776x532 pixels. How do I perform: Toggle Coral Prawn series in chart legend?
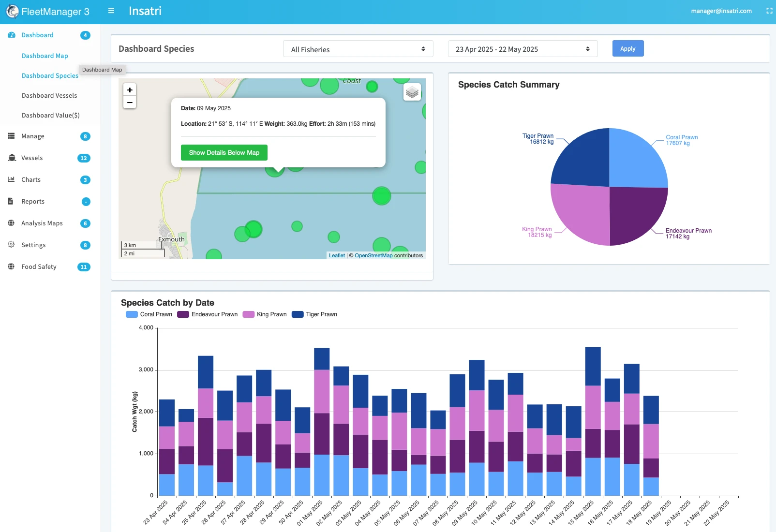point(149,314)
